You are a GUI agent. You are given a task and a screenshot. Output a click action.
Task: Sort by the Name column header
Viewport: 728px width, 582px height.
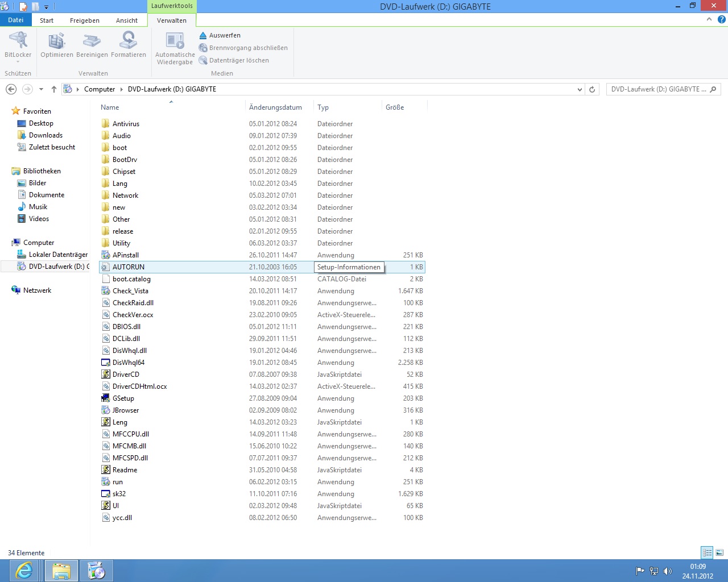point(110,107)
